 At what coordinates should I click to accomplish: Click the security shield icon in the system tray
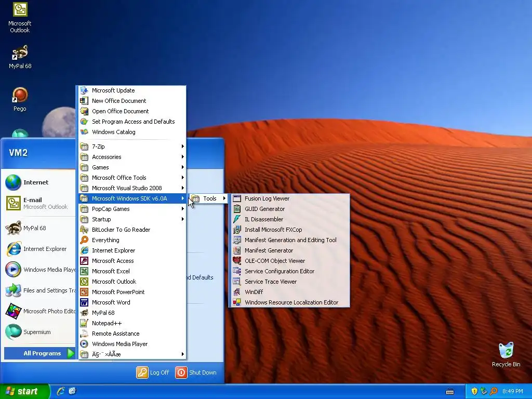click(x=474, y=391)
